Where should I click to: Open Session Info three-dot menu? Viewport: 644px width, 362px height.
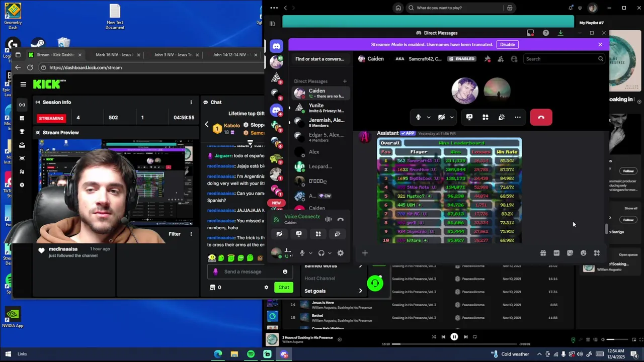(191, 102)
